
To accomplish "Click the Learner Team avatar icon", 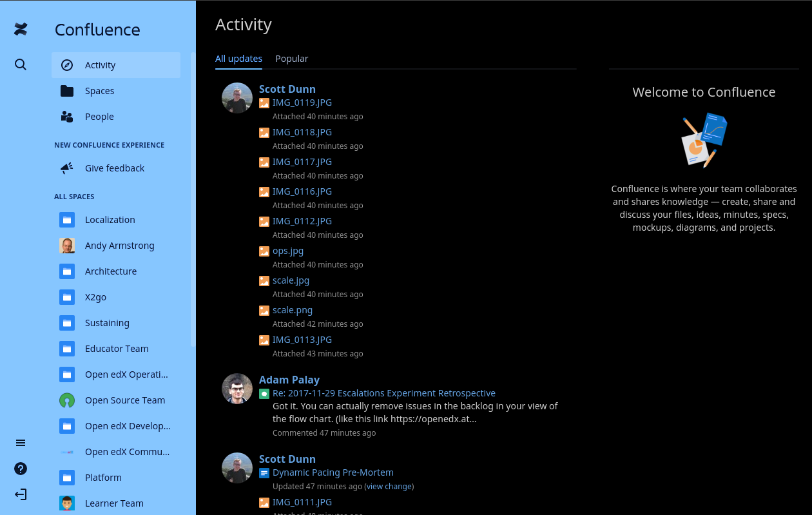I will tap(67, 503).
